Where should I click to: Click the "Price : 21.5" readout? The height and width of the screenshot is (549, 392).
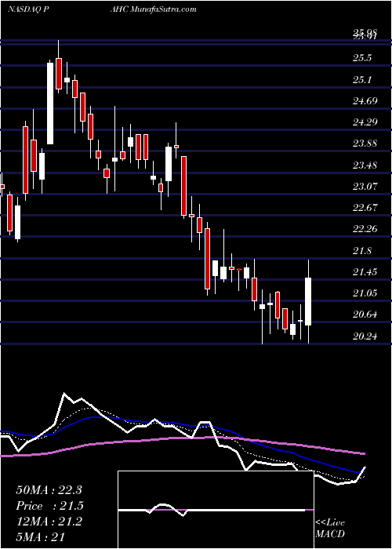(49, 506)
